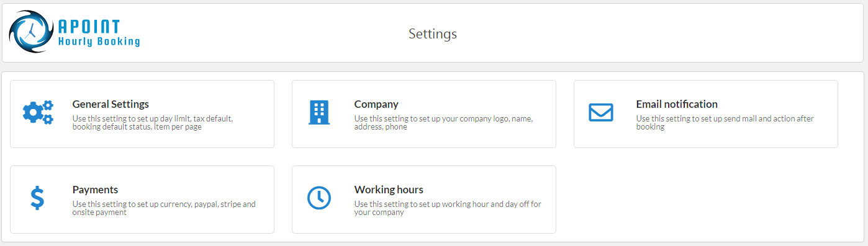Click the gears icon for General Settings
The width and height of the screenshot is (868, 246).
[38, 112]
